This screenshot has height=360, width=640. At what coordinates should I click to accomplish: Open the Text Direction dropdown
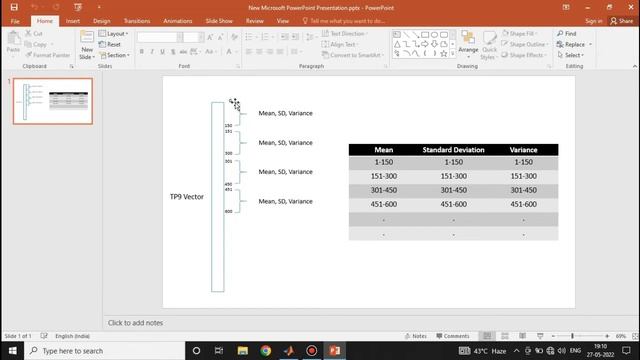coord(344,33)
